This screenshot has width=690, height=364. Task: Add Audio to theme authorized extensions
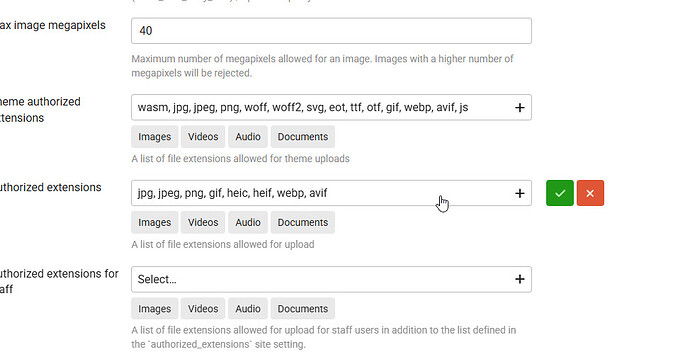pyautogui.click(x=248, y=137)
